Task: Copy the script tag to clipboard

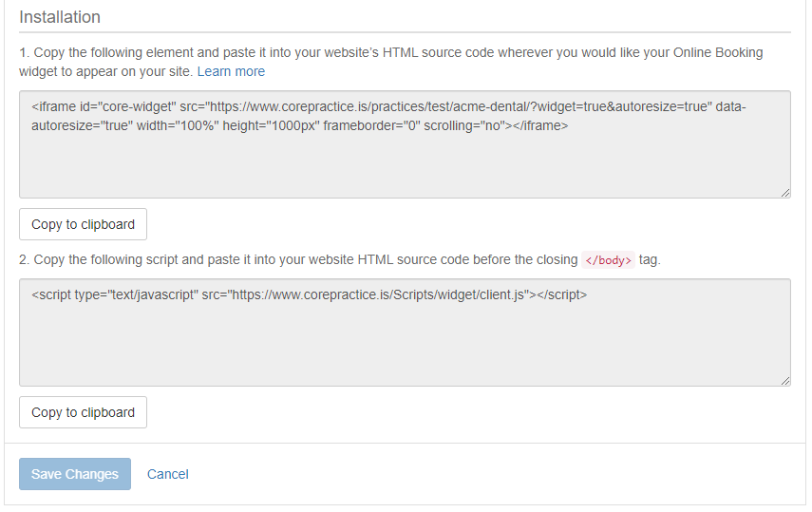Action: click(x=83, y=412)
